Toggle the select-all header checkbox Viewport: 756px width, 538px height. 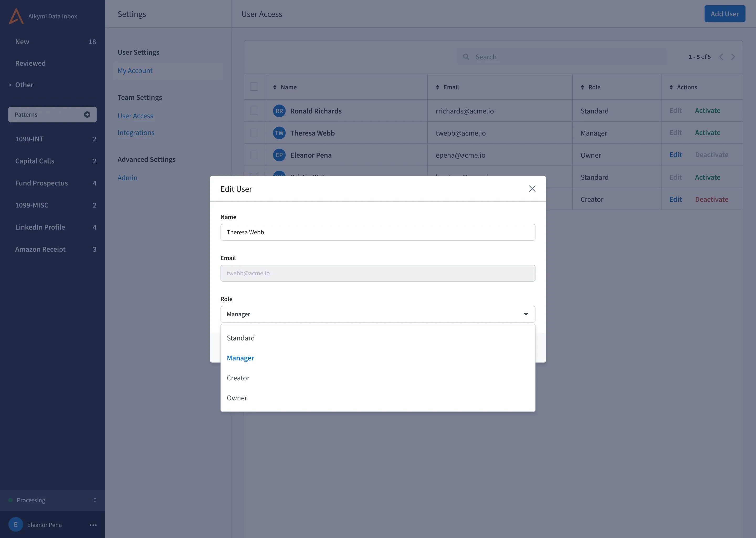click(254, 86)
